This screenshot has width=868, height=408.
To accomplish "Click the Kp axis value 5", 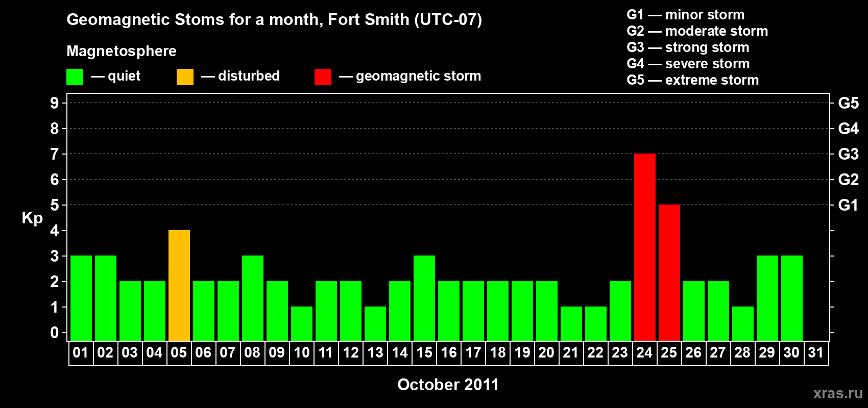I will click(55, 205).
